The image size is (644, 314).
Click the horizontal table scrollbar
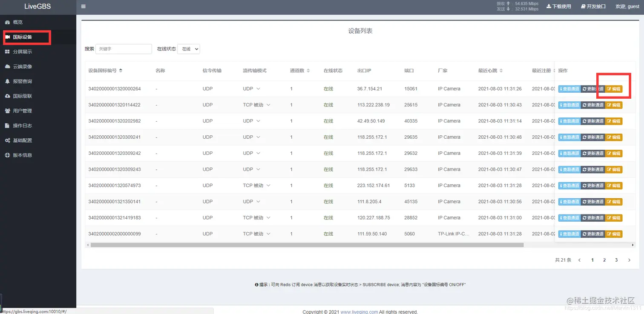[x=307, y=245]
